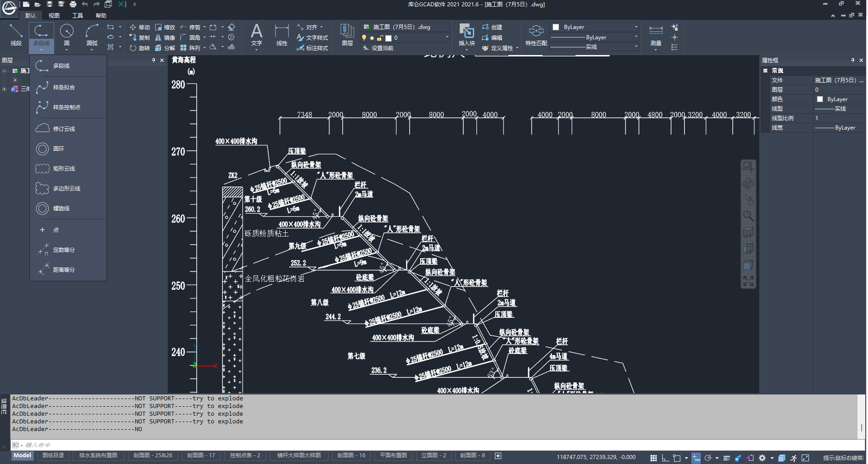Click the white layer color swatch beside 0
Viewport: 868px width, 464px height.
[388, 38]
